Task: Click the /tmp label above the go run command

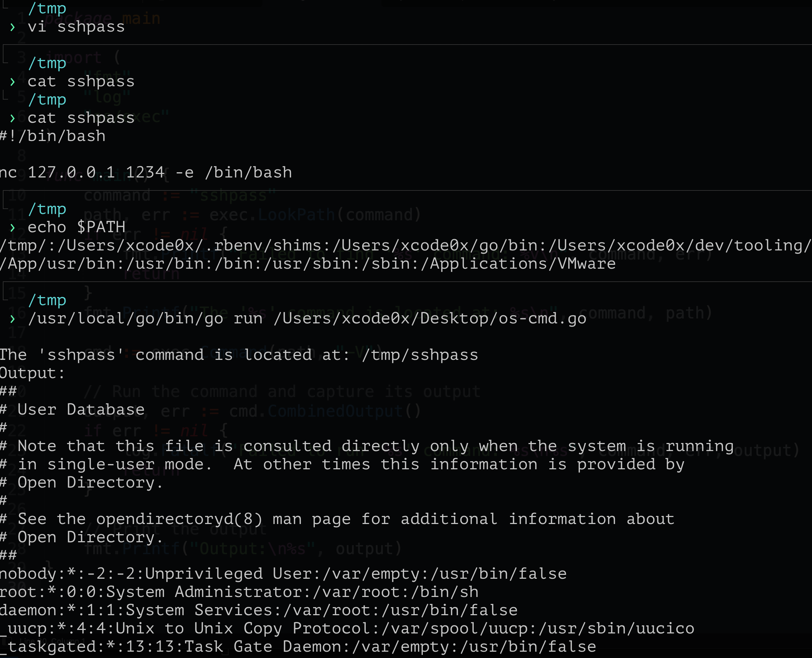Action: click(47, 300)
